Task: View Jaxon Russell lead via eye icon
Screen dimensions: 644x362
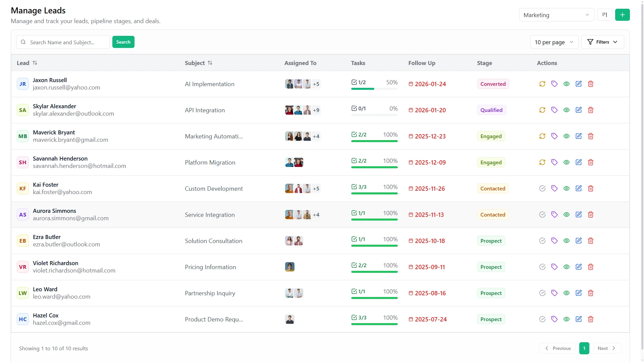Action: pos(567,84)
